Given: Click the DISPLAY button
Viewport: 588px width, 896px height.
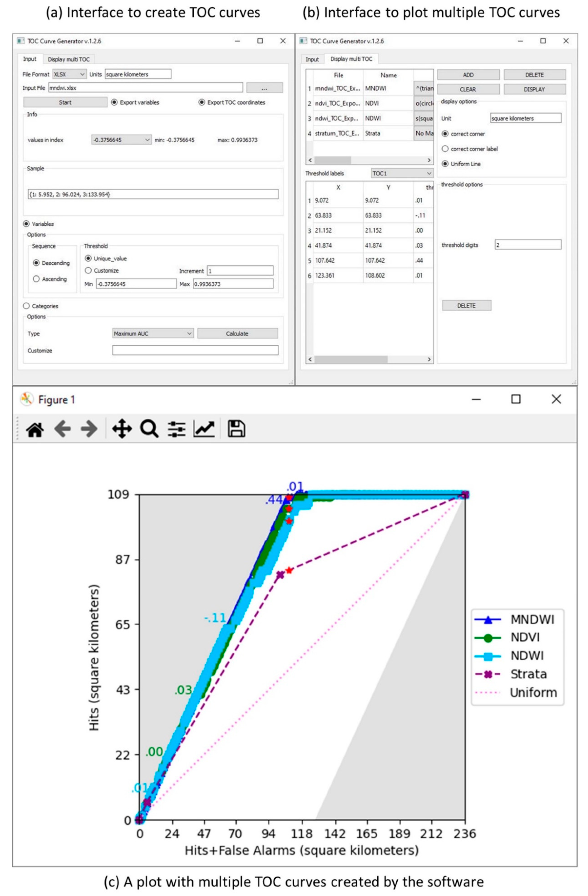Looking at the screenshot, I should pos(534,90).
